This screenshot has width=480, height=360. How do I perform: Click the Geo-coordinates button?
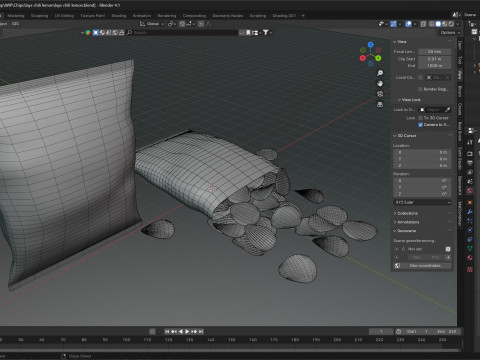point(425,266)
